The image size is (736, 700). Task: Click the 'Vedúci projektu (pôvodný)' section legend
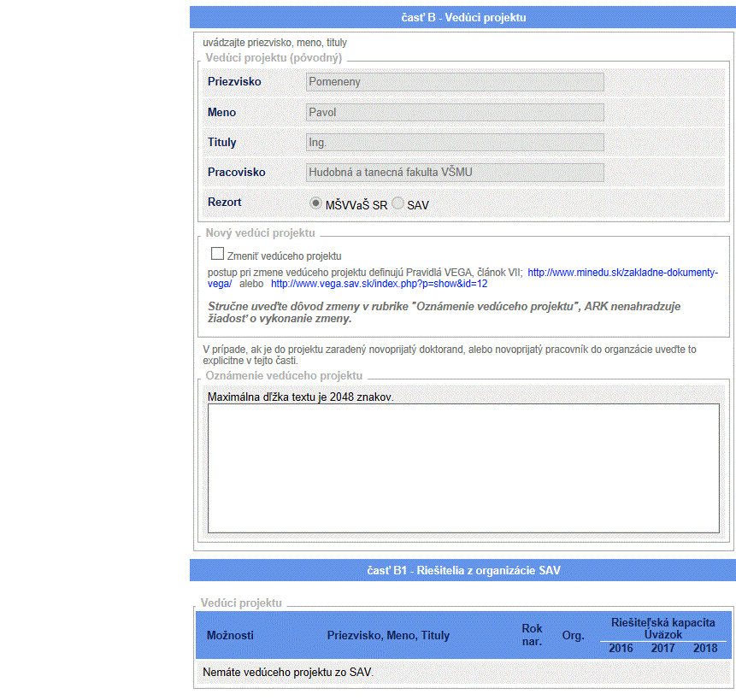[274, 58]
